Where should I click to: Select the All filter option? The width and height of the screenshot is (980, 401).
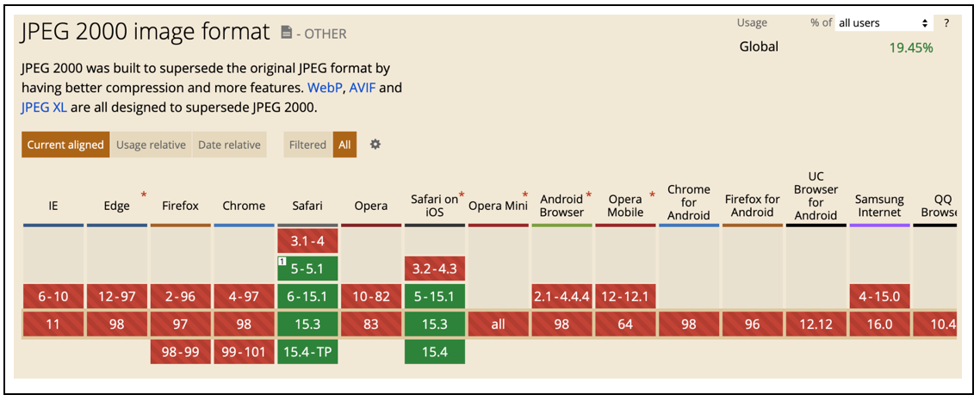344,145
